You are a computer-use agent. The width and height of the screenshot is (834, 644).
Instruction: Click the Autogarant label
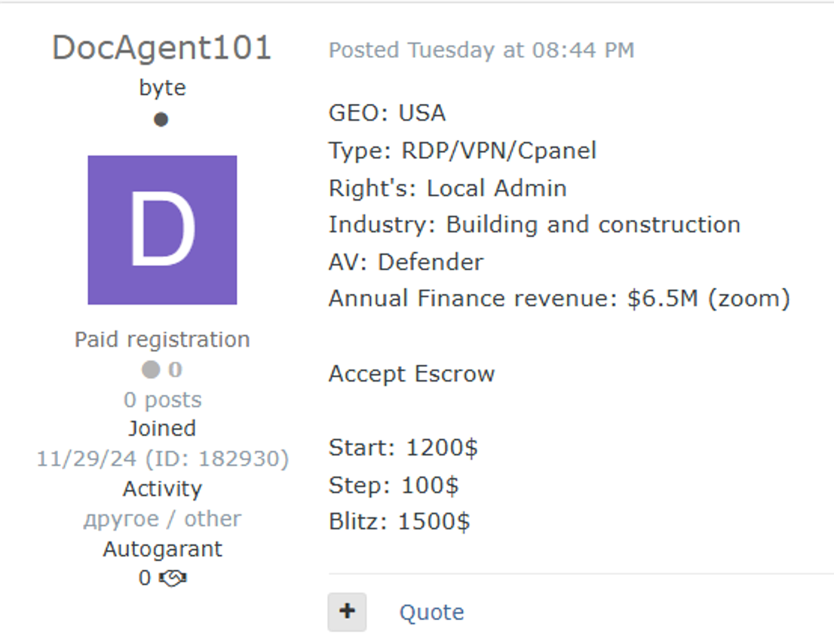(x=162, y=548)
